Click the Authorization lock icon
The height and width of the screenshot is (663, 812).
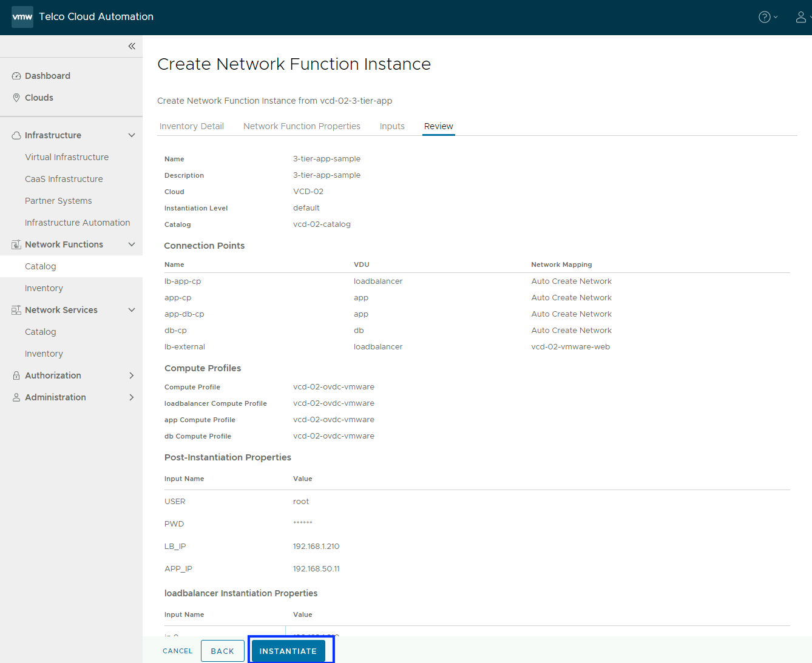point(16,375)
